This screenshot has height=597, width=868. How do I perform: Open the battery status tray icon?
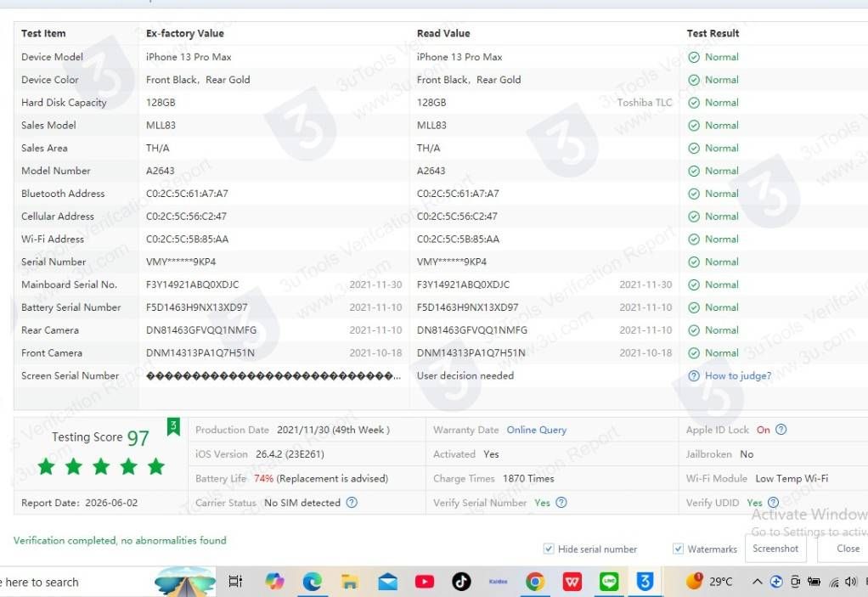pos(814,582)
